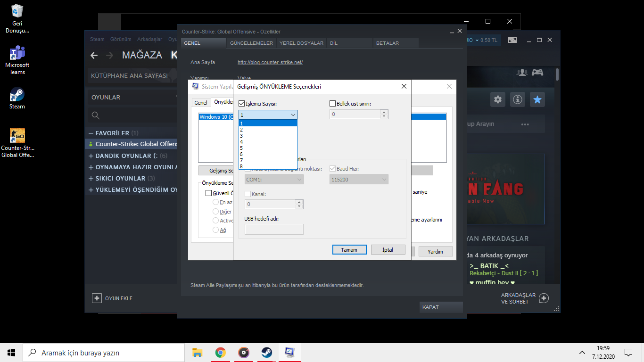Choose 8 from the processor count list
The image size is (644, 362).
[x=268, y=166]
